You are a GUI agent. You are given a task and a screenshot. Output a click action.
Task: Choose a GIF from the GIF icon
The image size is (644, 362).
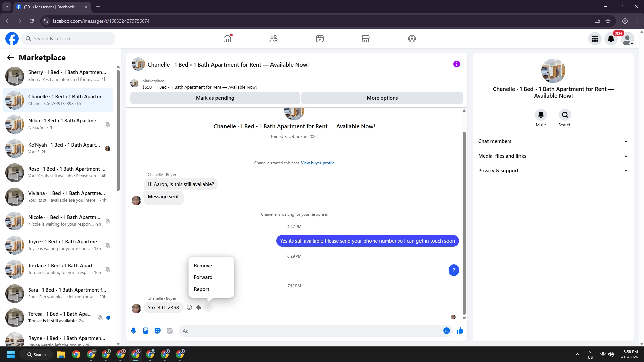pyautogui.click(x=170, y=331)
